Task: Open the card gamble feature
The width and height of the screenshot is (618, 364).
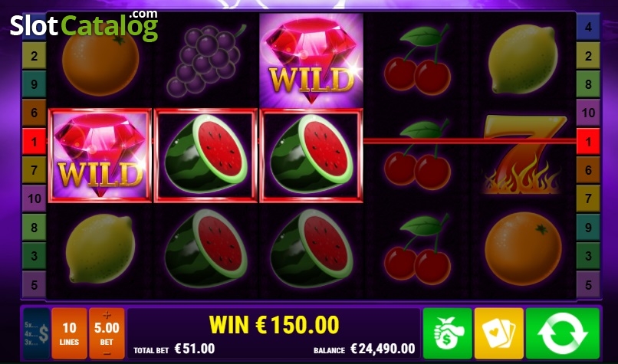Action: click(x=498, y=333)
